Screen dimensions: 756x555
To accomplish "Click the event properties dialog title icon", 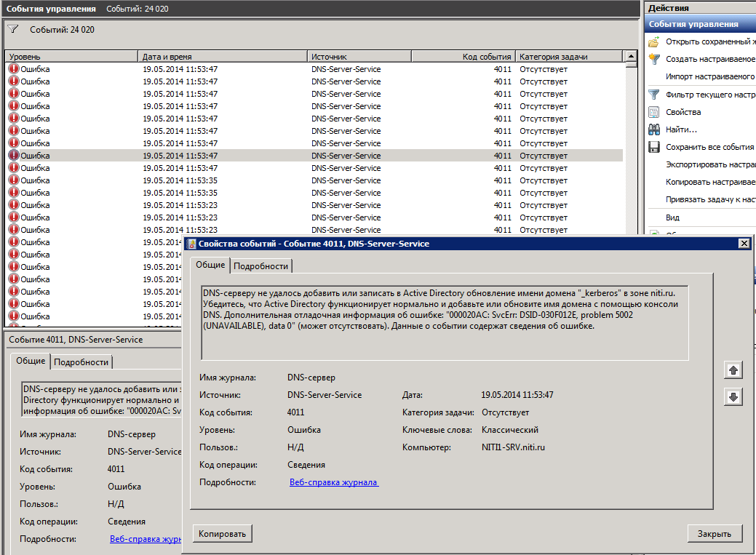I will [191, 244].
